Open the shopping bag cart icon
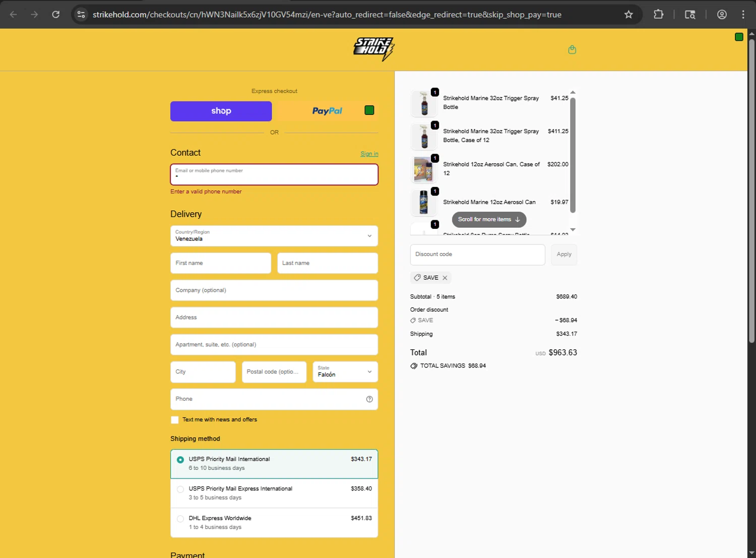Image resolution: width=756 pixels, height=558 pixels. 572,49
